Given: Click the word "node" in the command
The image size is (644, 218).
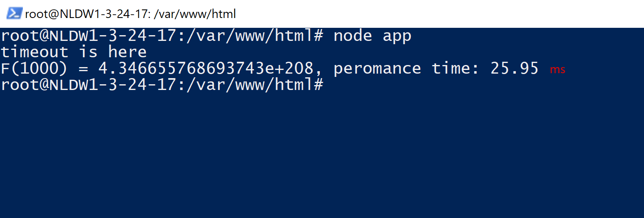Looking at the screenshot, I should tap(353, 36).
